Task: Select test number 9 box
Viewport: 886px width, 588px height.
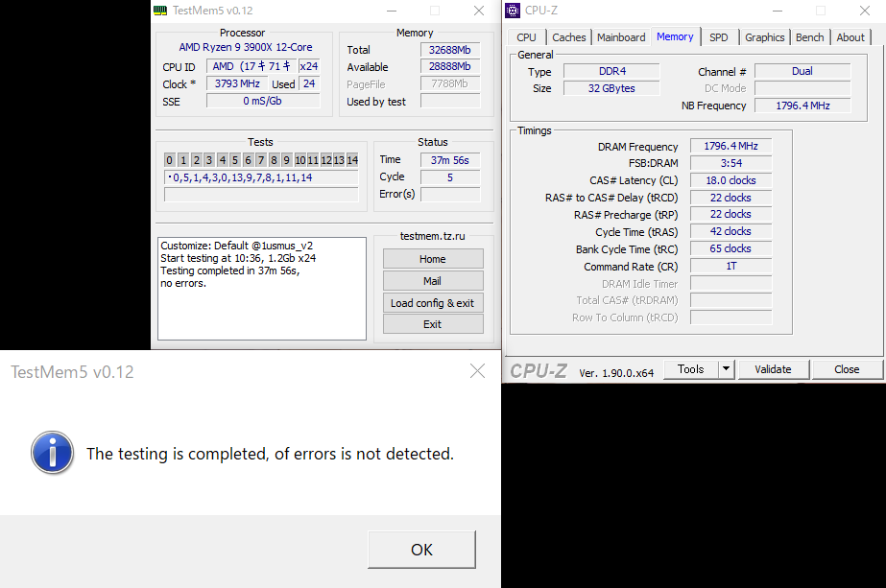Action: click(286, 160)
